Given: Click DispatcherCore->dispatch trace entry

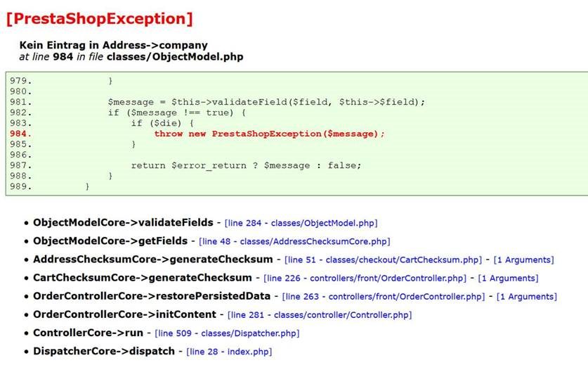Looking at the screenshot, I should [104, 352].
